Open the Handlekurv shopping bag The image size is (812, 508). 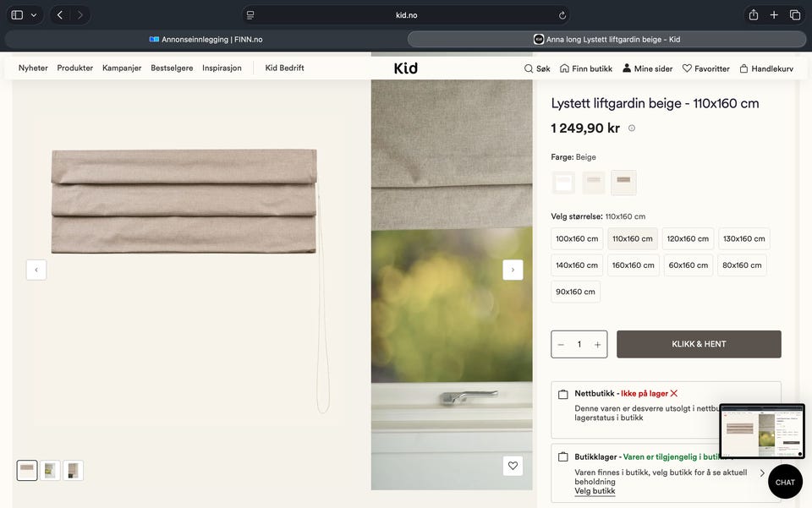click(x=743, y=68)
